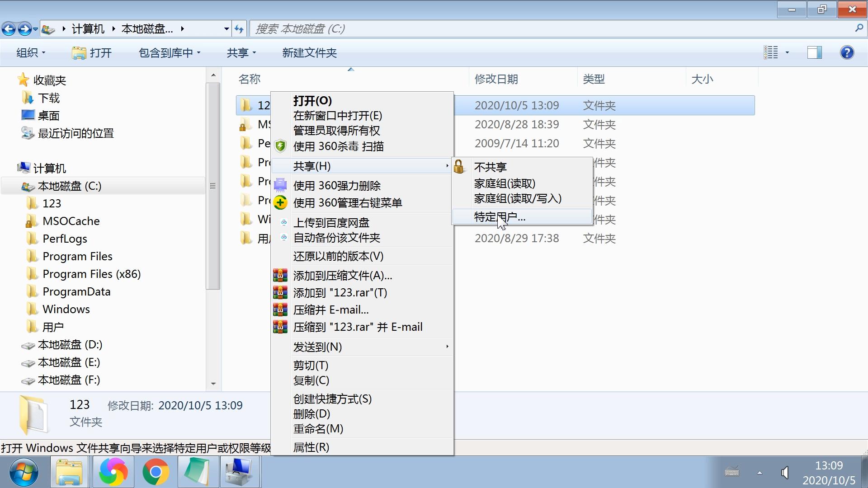
Task: Open the 组织 dropdown menu
Action: 30,52
